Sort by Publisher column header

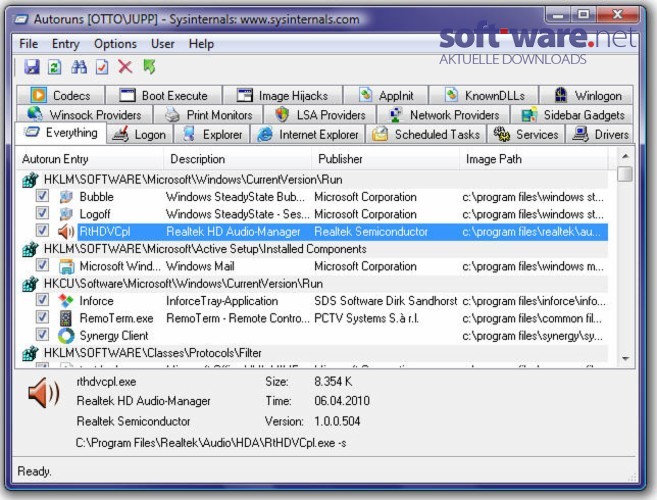(x=385, y=159)
